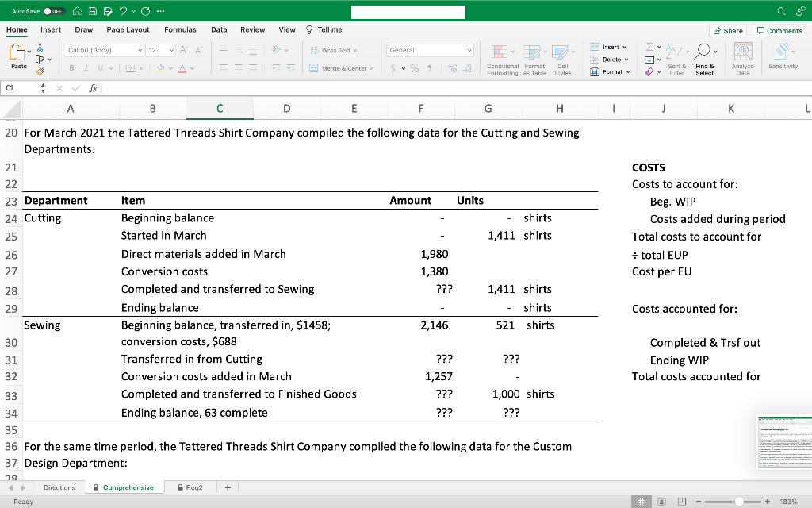Click the Share button

(727, 29)
